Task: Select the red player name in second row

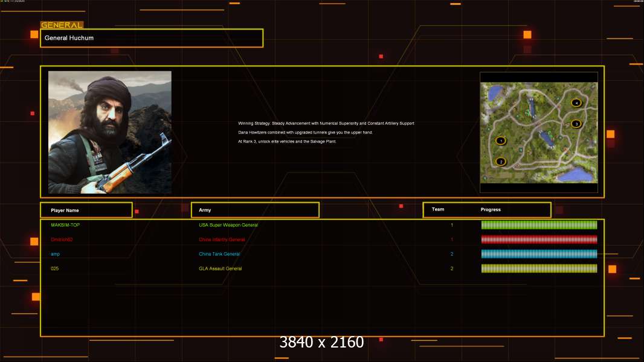Action: (62, 240)
